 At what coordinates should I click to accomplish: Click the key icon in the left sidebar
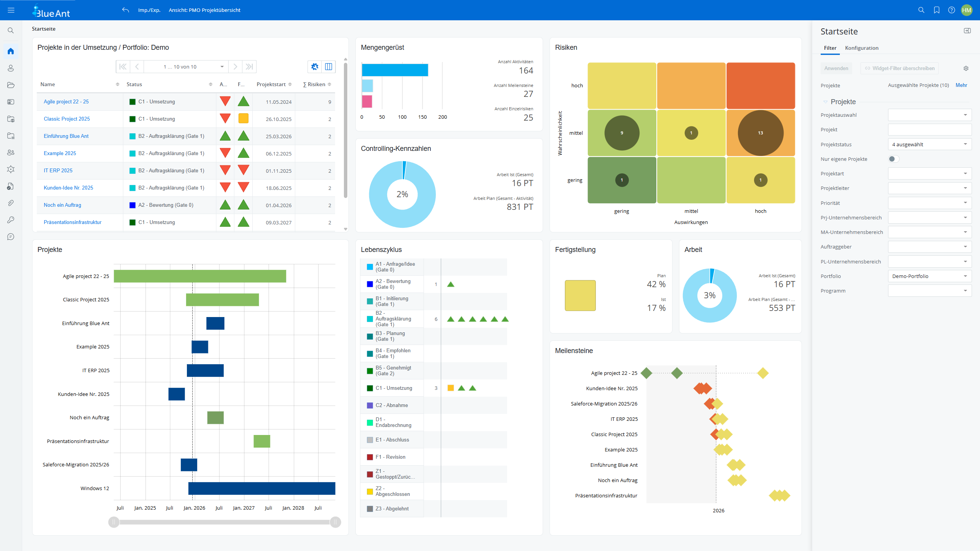(11, 220)
